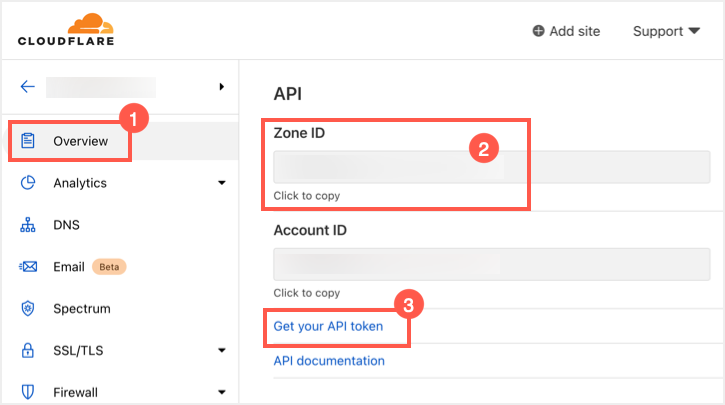Expand the Firewall submenu arrow
Viewport: 725px width, 405px height.
pyautogui.click(x=221, y=393)
